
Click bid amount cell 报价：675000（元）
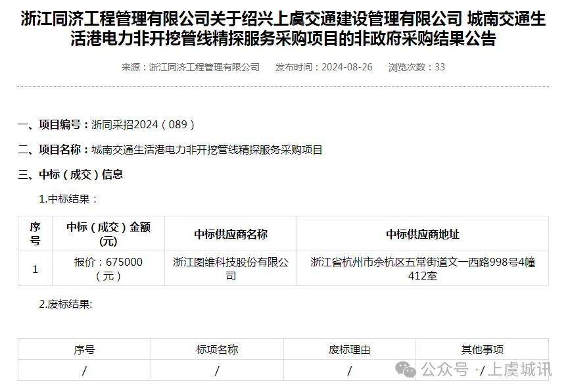[x=108, y=269]
